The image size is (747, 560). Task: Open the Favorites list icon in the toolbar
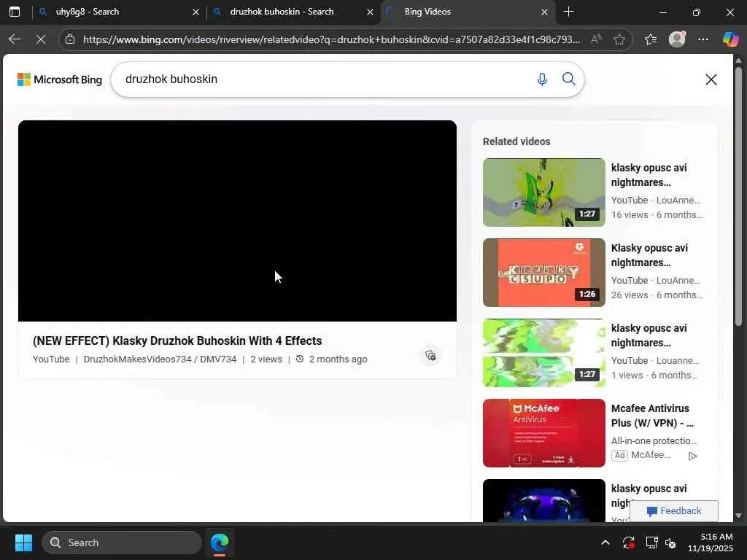(x=651, y=39)
